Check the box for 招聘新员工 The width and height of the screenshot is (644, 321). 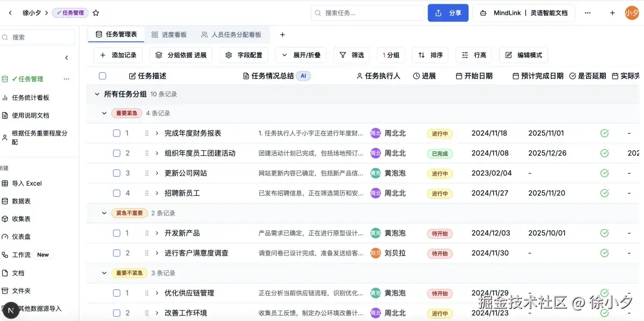117,193
